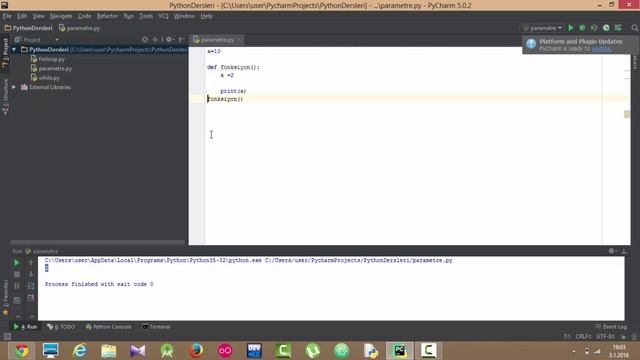Hide the Run panel with the hide icon
Image resolution: width=640 pixels, height=360 pixels.
(x=624, y=251)
